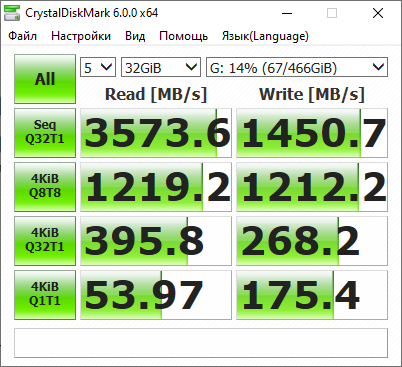Open the Вид menu

pos(135,36)
